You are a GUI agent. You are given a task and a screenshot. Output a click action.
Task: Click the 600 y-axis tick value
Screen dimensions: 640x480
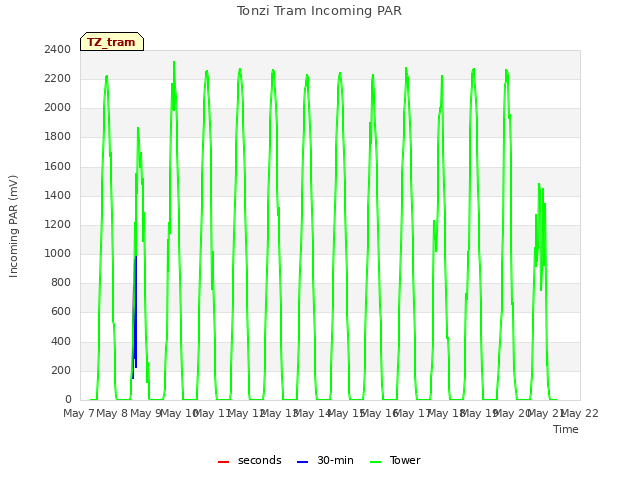[x=61, y=312]
